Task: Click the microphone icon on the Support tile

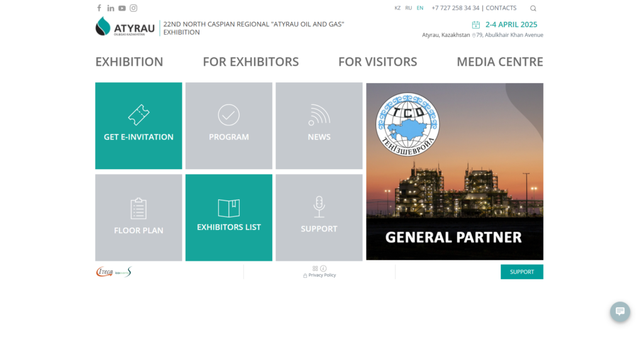Action: click(x=319, y=207)
